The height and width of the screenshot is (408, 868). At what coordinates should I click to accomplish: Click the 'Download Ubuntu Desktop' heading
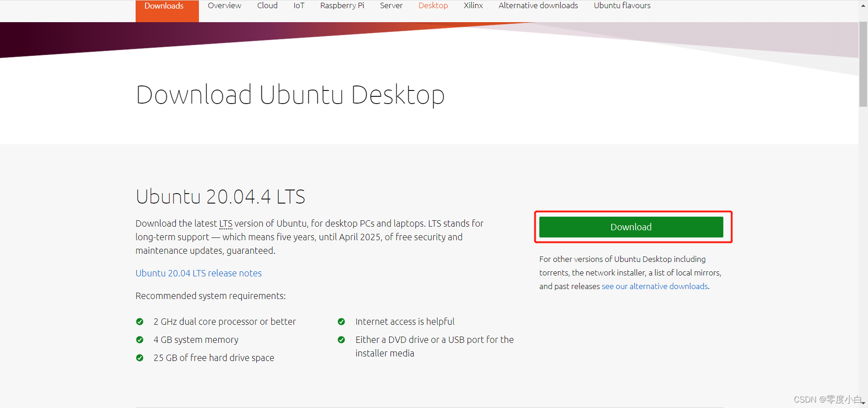pos(290,95)
